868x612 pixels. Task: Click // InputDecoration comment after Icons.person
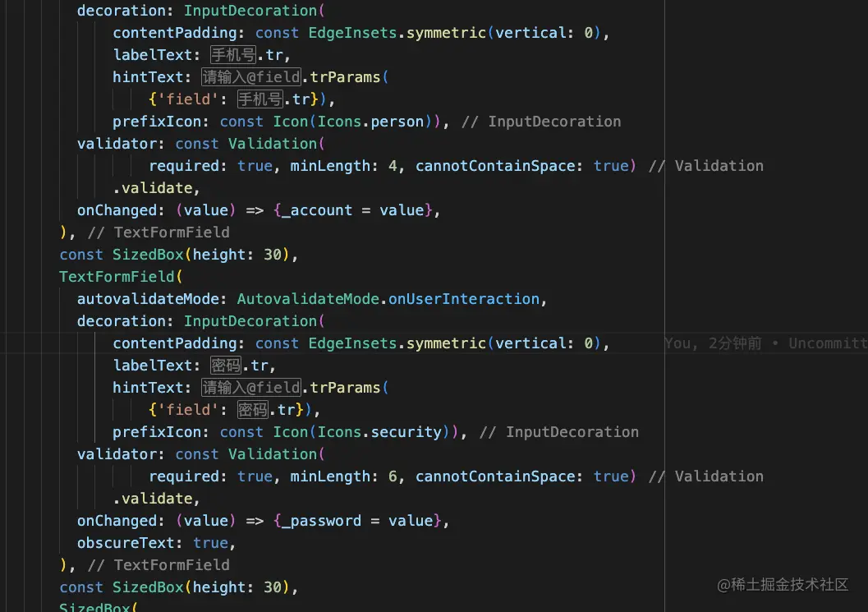(x=541, y=122)
